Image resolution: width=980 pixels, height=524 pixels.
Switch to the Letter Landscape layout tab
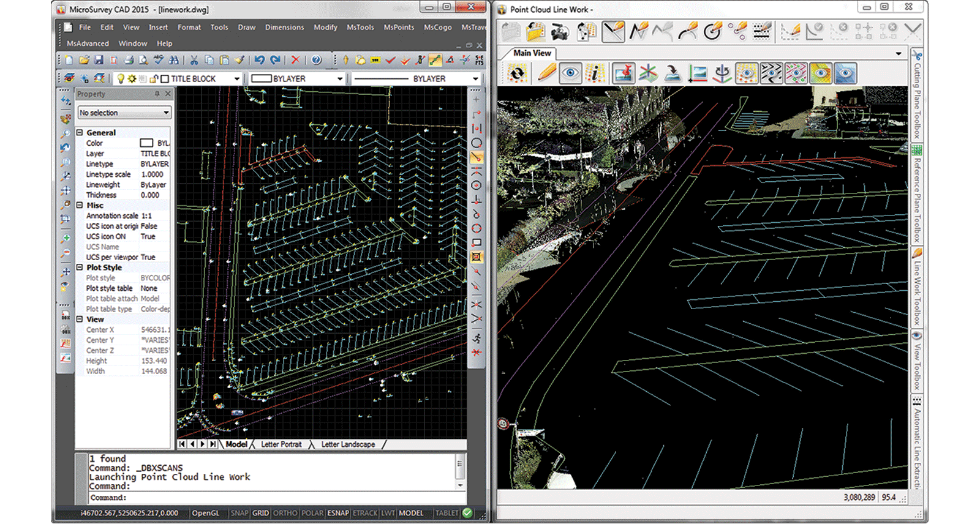coord(348,444)
